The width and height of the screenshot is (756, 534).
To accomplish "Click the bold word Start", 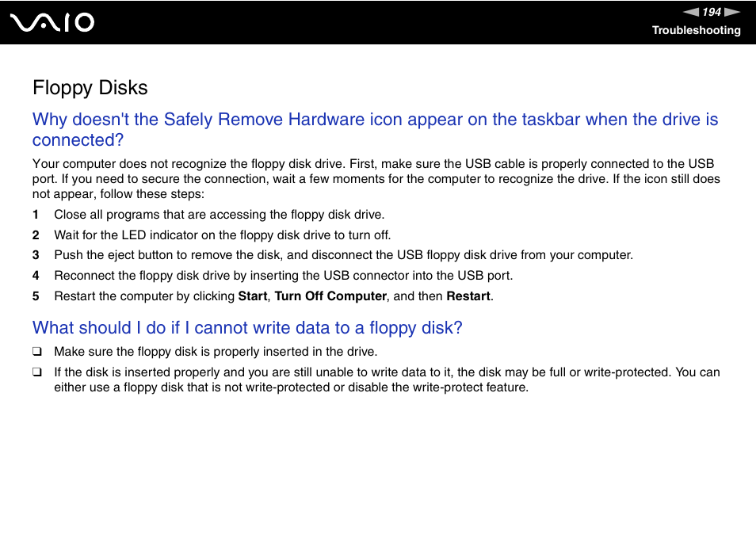I will [x=253, y=296].
